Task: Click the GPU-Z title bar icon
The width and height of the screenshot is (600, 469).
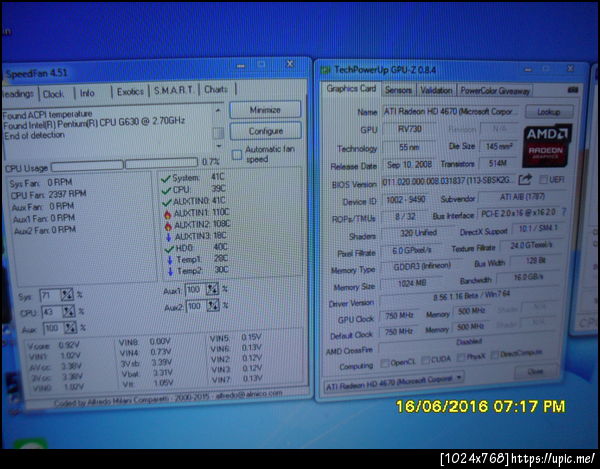Action: [x=325, y=70]
